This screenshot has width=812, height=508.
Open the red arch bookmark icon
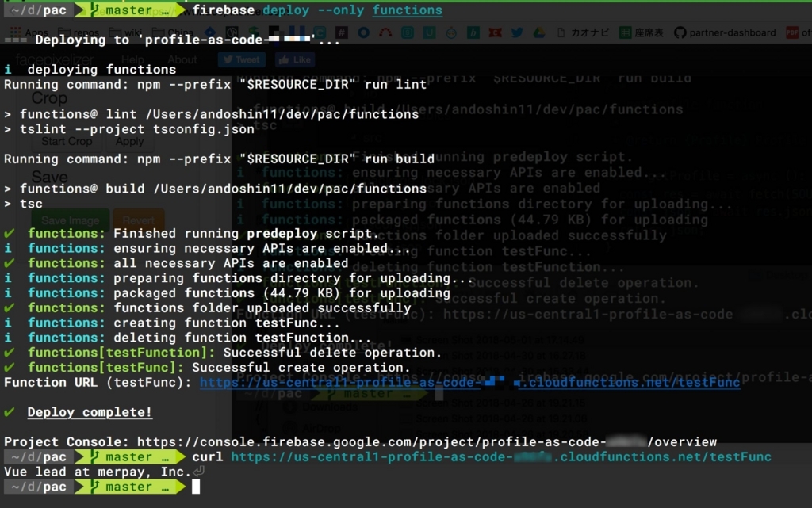[x=385, y=32]
